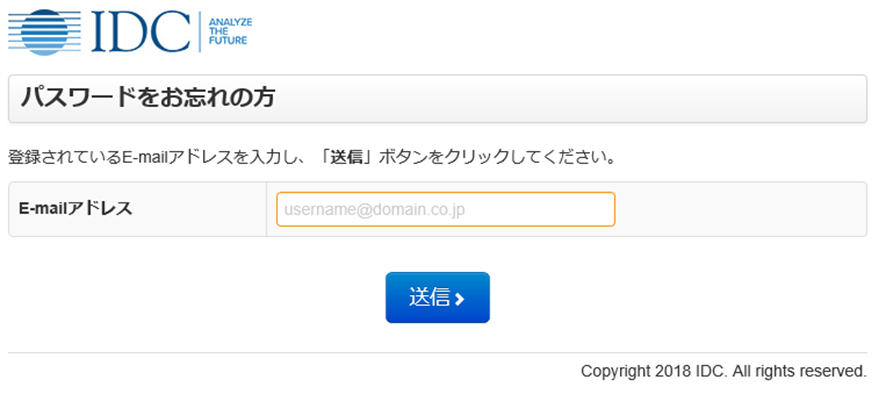Image resolution: width=886 pixels, height=394 pixels.
Task: Click the word ANALYZE in the logo tagline
Action: [x=231, y=23]
